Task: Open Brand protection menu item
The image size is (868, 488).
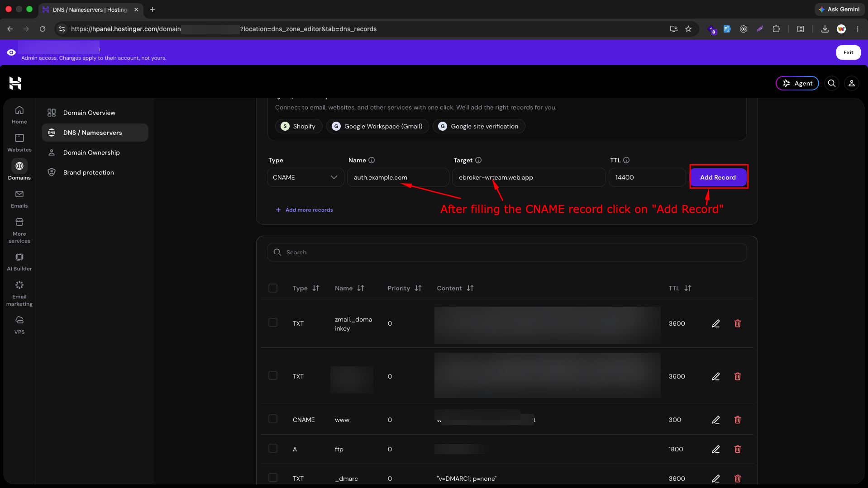Action: tap(95, 172)
